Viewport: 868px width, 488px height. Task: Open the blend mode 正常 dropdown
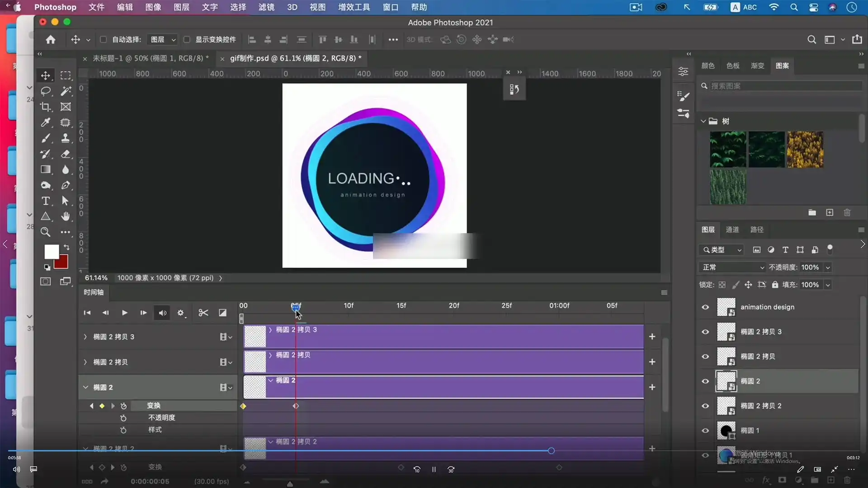732,267
